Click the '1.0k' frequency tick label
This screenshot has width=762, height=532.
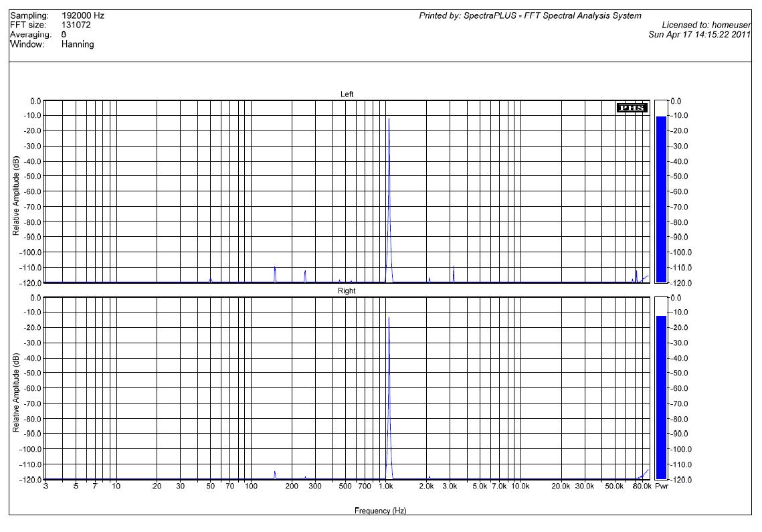(x=386, y=486)
